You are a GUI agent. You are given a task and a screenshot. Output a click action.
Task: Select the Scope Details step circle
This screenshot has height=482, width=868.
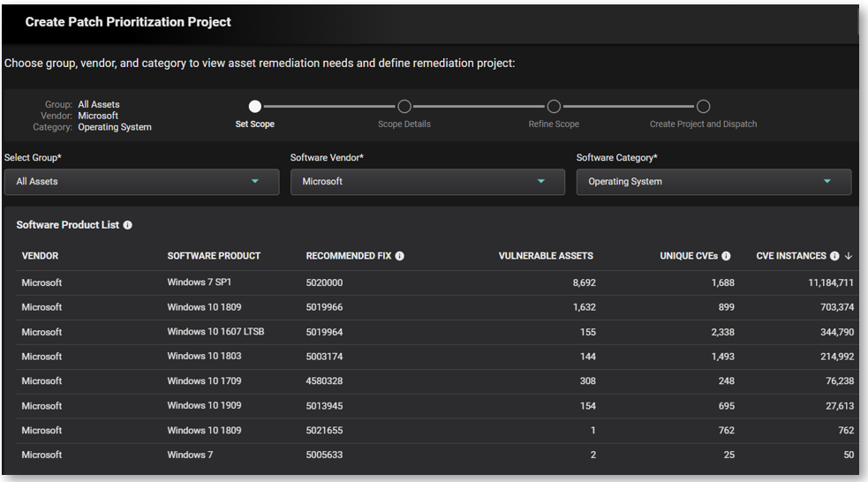[404, 106]
